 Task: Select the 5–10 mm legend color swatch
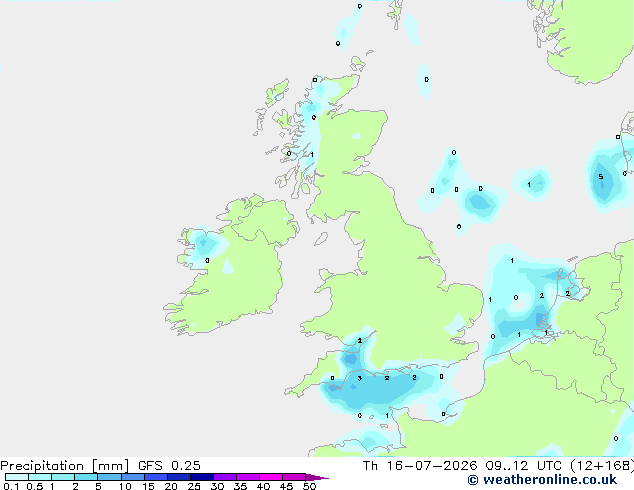pyautogui.click(x=109, y=477)
